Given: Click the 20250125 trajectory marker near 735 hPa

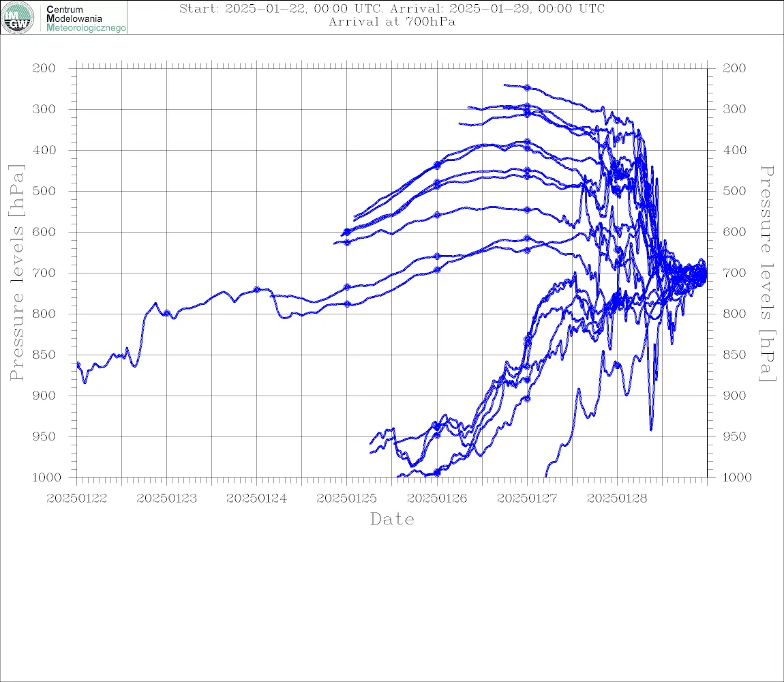Looking at the screenshot, I should click(348, 287).
